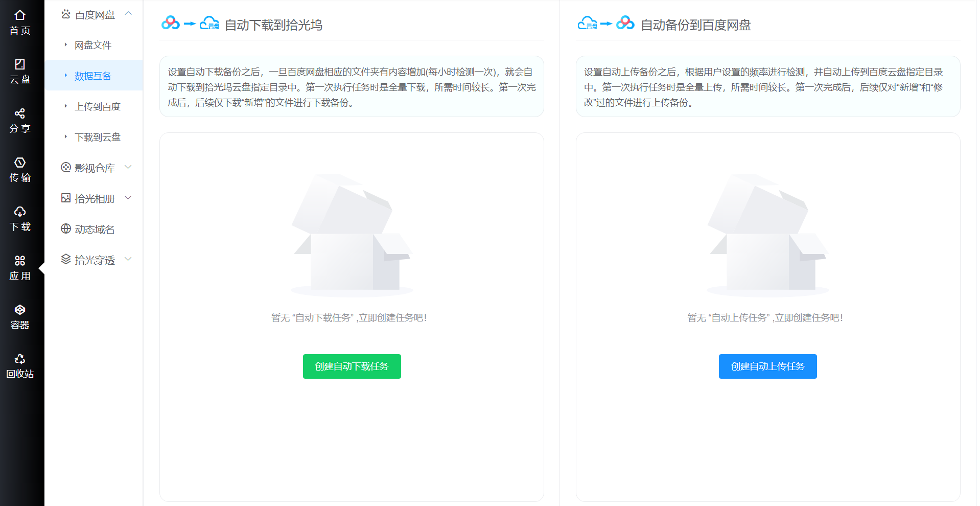The width and height of the screenshot is (980, 506).
Task: Click 创建自动上传任务 blue button
Action: point(767,366)
